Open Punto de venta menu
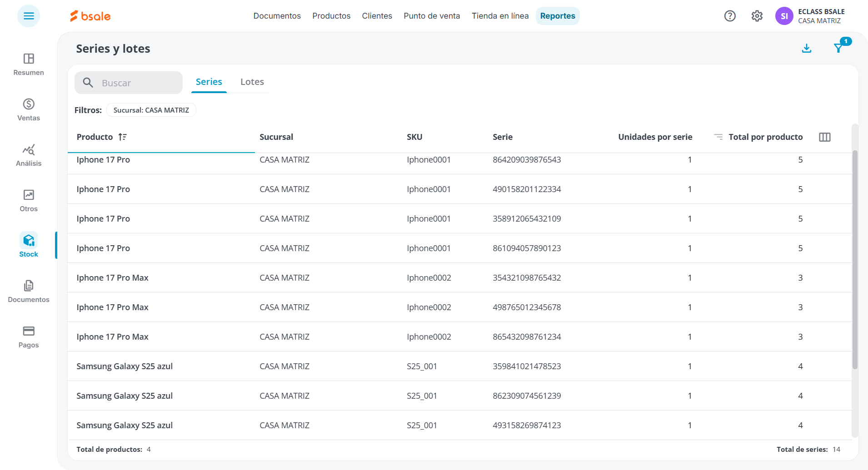Image resolution: width=868 pixels, height=470 pixels. tap(432, 16)
